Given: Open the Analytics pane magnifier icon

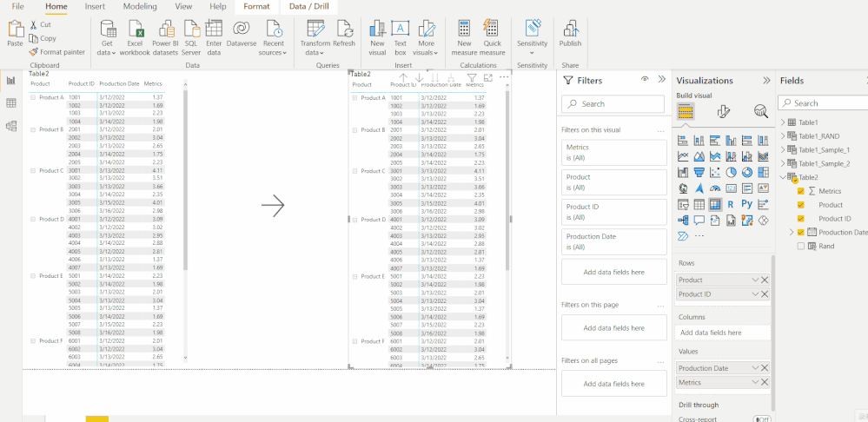Looking at the screenshot, I should coord(761,112).
